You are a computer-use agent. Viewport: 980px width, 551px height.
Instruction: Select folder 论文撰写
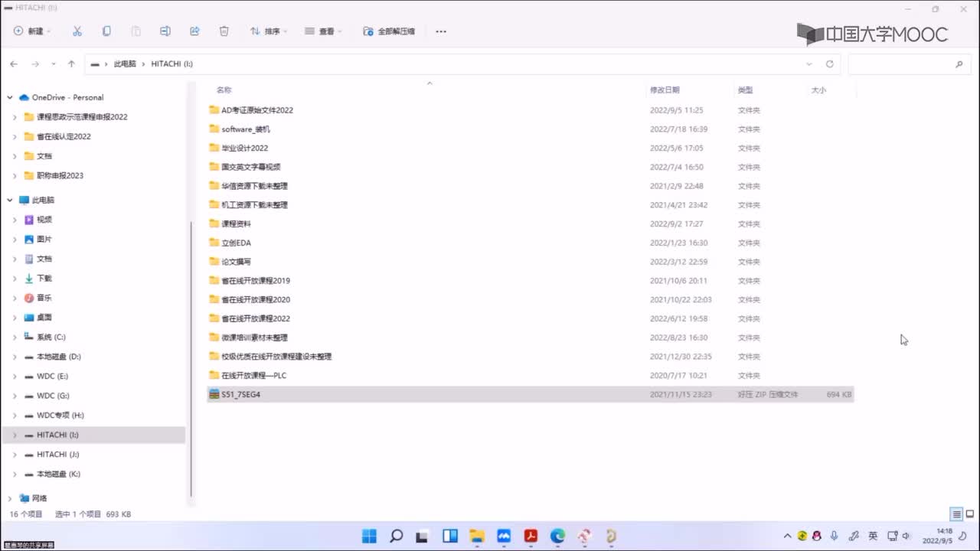coord(236,262)
